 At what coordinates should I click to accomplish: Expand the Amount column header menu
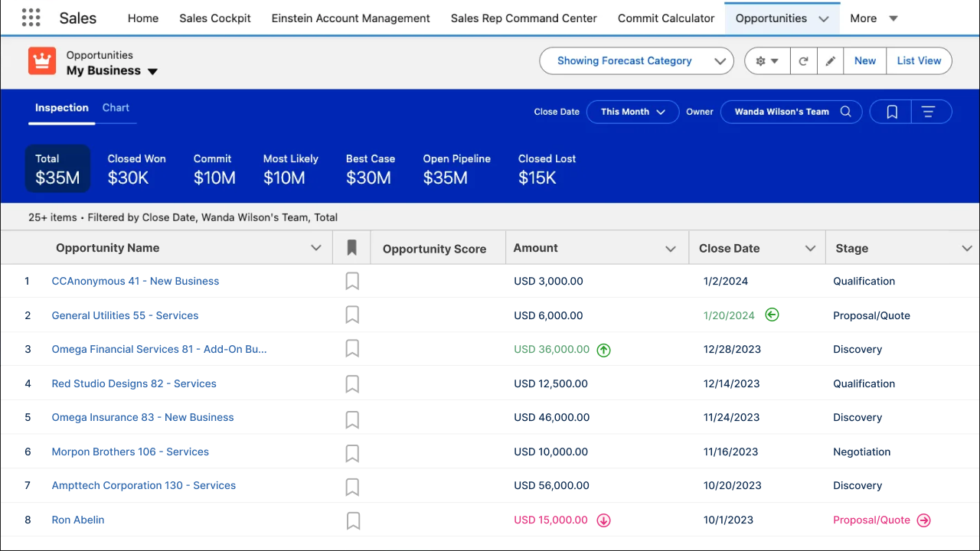(671, 249)
